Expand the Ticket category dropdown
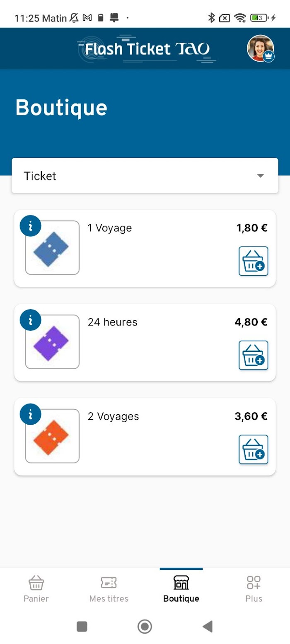 tap(145, 175)
